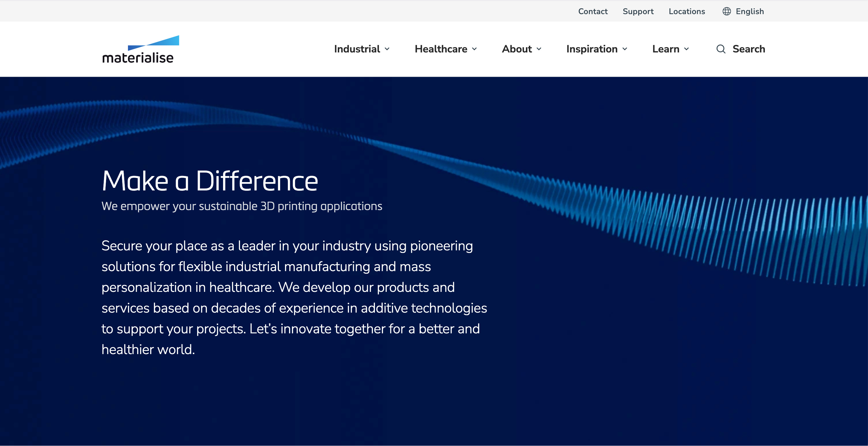Screen dimensions: 868x446
Task: Expand the Inspiration menu chevron
Action: tap(625, 49)
